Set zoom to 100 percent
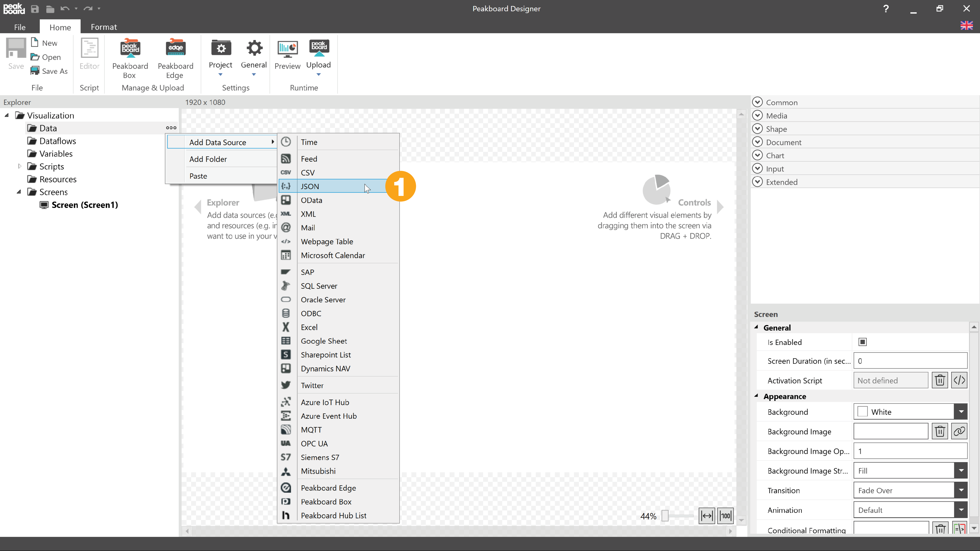Viewport: 980px width, 551px height. point(725,516)
